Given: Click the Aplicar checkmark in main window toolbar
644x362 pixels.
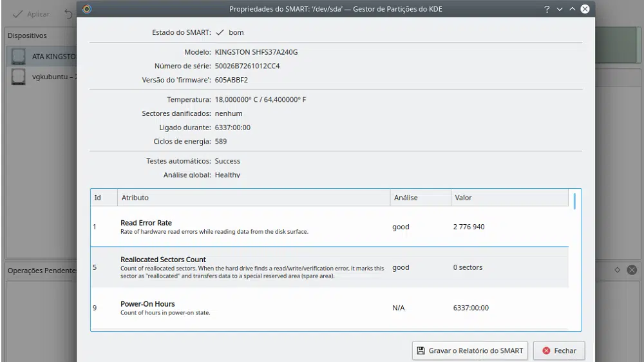Looking at the screenshot, I should (x=17, y=14).
